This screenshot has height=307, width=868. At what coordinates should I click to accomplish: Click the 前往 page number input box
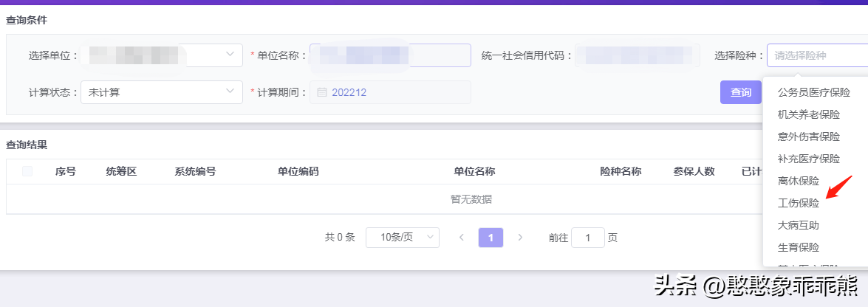(588, 238)
